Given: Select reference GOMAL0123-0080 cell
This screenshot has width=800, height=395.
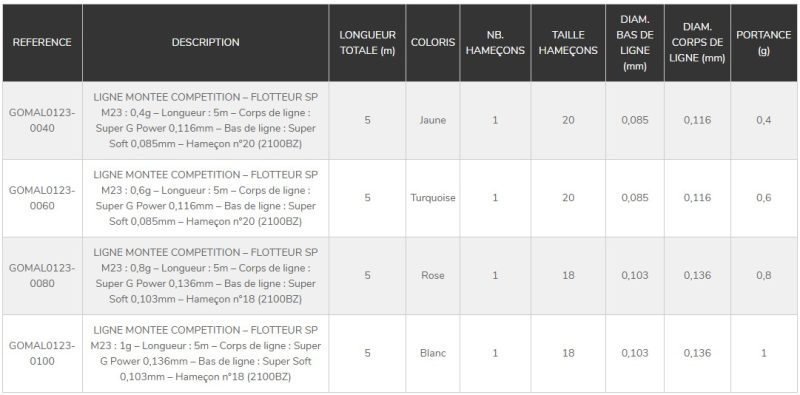Looking at the screenshot, I should point(42,276).
